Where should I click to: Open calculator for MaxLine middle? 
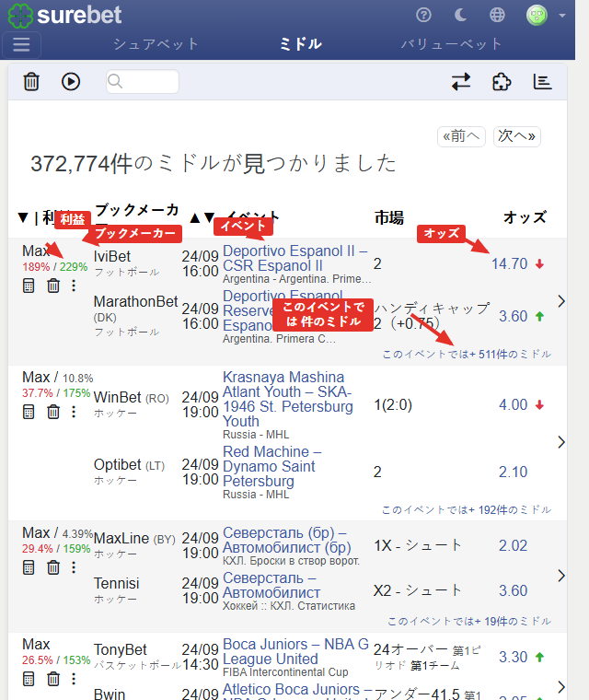(x=29, y=567)
